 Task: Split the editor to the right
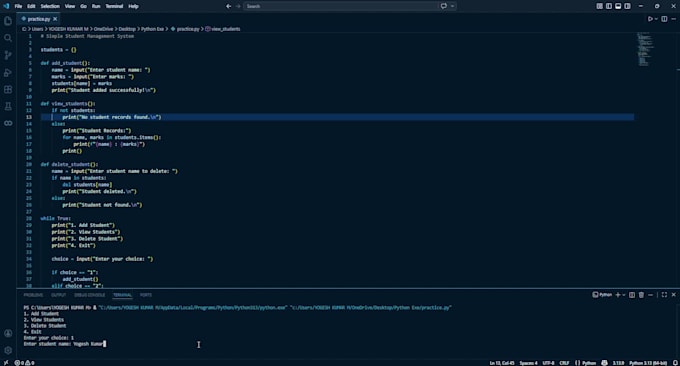click(x=664, y=19)
